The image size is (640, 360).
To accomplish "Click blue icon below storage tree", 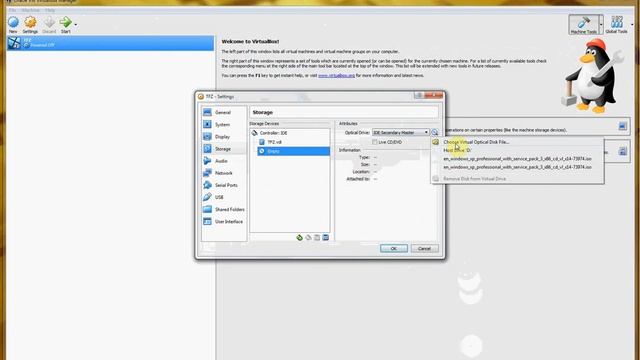I will tap(326, 238).
